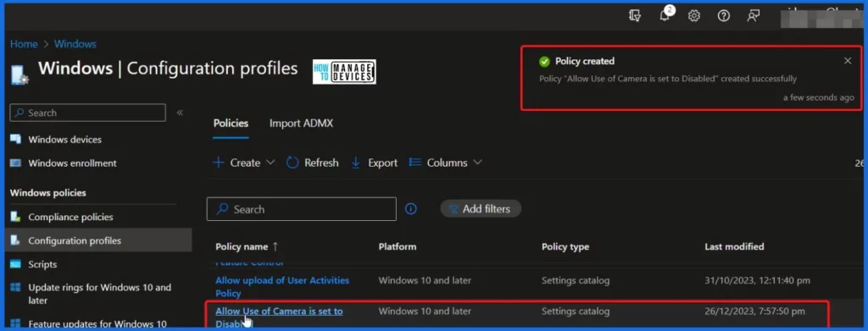Click the Windows enrollment sidebar icon
This screenshot has height=331, width=868.
click(15, 163)
